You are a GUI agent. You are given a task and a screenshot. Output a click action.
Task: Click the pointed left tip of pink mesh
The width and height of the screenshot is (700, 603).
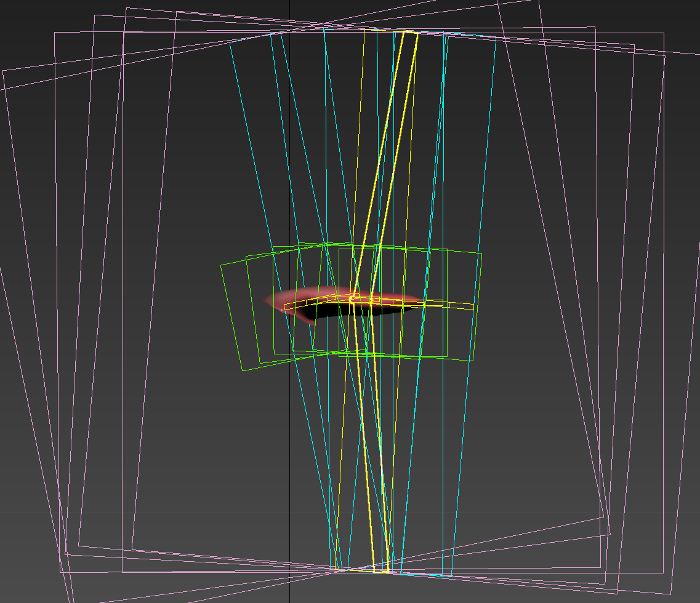point(266,300)
